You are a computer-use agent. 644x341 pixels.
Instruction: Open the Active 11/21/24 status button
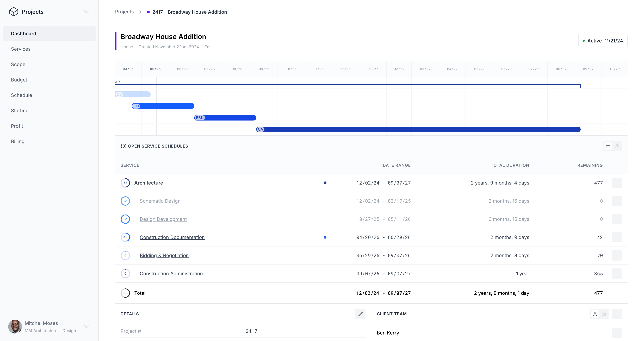click(603, 41)
